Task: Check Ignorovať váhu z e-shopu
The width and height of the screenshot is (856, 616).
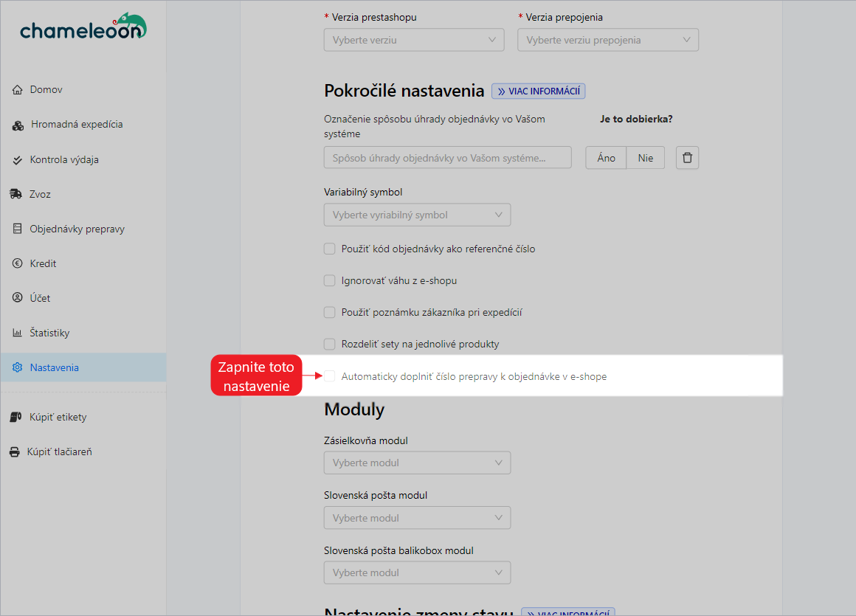Action: 329,280
